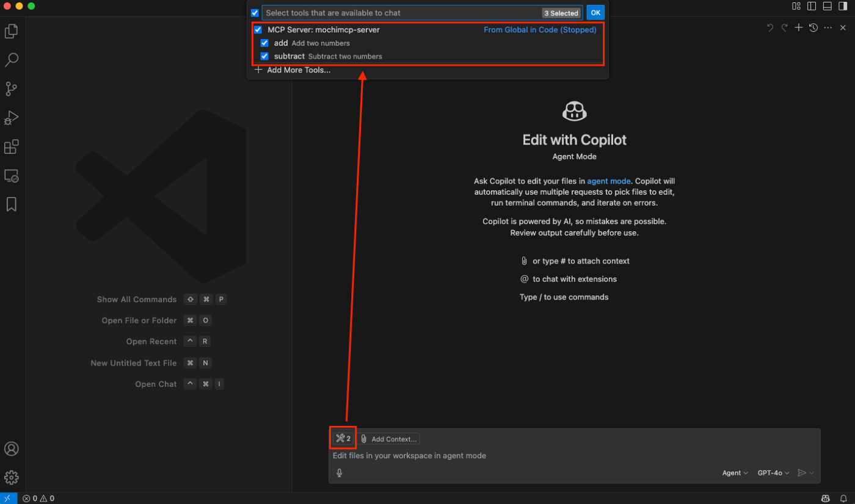Click the Customize Layout icon in the title bar
The image size is (855, 504).
pyautogui.click(x=796, y=6)
